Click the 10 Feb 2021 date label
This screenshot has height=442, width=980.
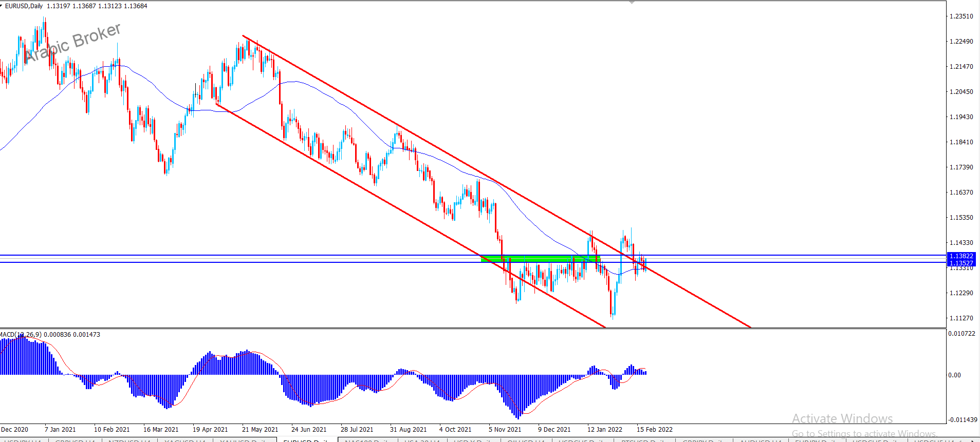(112, 430)
